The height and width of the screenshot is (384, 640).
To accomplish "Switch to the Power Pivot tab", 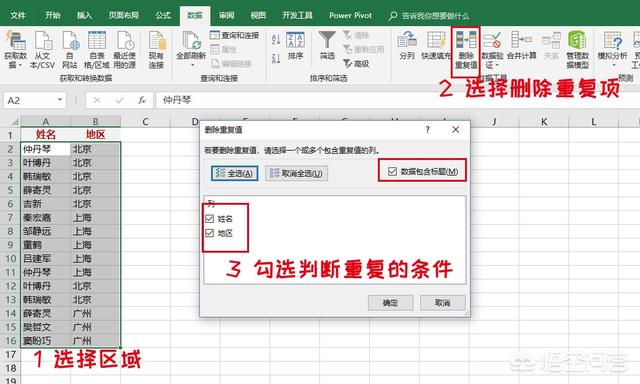I will 350,16.
